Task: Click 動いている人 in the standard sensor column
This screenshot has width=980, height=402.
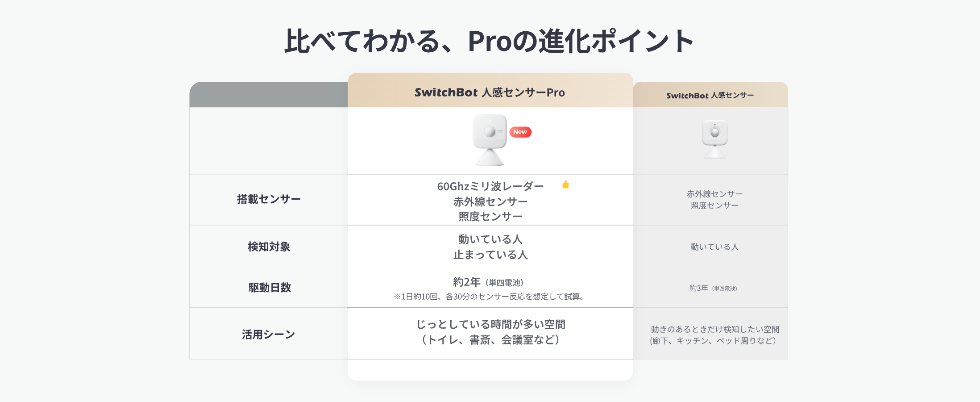Action: point(714,247)
